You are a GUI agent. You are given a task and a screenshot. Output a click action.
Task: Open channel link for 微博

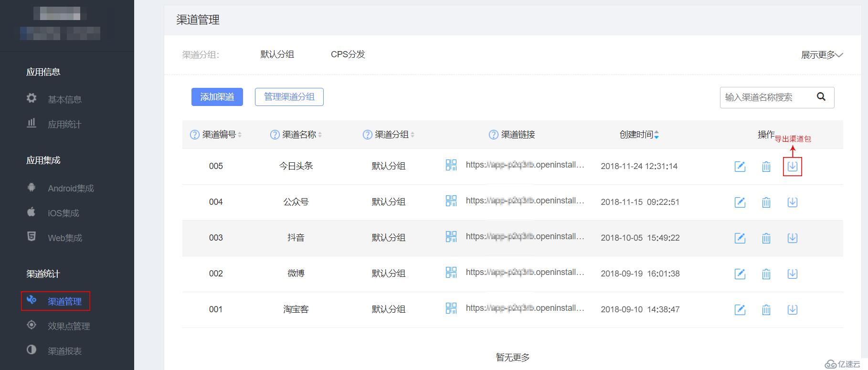tap(525, 272)
